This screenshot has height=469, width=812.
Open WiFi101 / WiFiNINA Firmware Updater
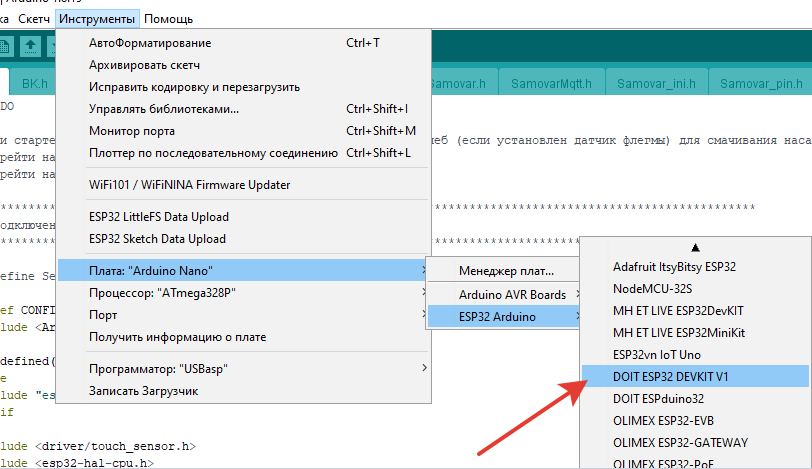(243, 185)
